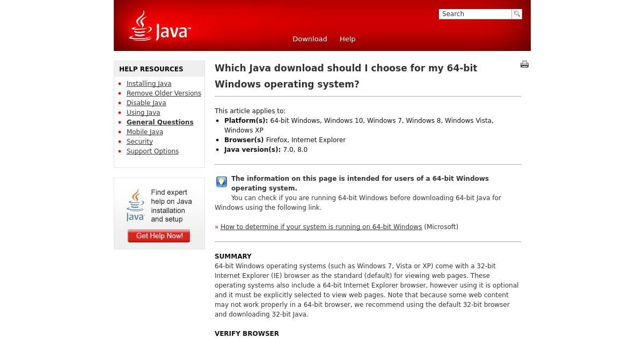The image size is (644, 338).
Task: Focus the Search input field
Action: (x=475, y=14)
